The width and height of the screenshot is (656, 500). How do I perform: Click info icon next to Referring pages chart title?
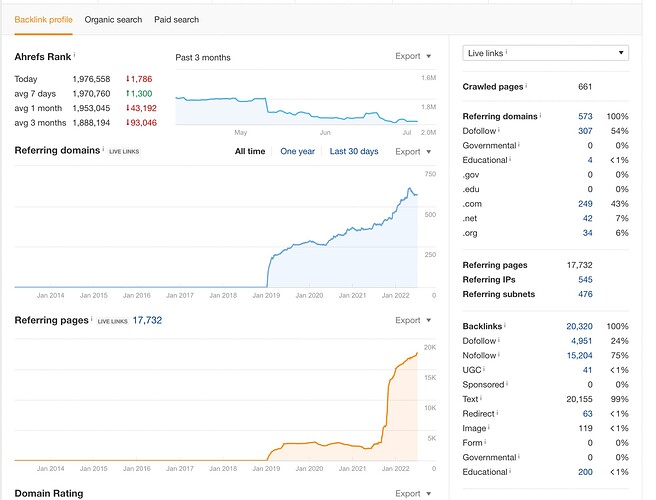pyautogui.click(x=91, y=319)
